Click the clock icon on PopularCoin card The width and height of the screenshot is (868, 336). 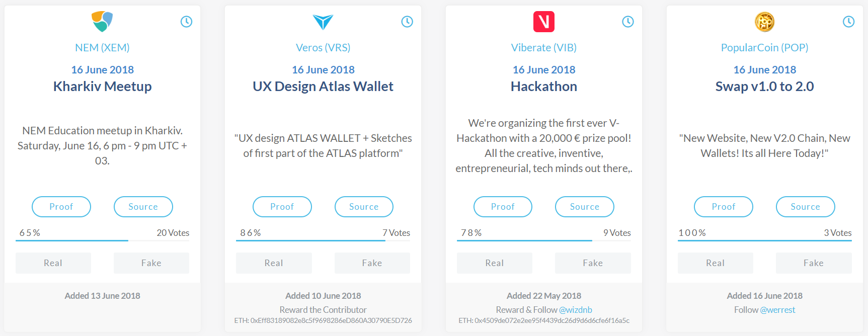tap(848, 22)
